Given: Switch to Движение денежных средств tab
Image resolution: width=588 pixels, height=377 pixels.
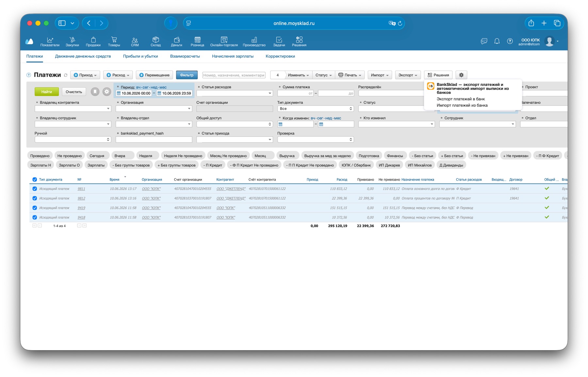Looking at the screenshot, I should (83, 56).
